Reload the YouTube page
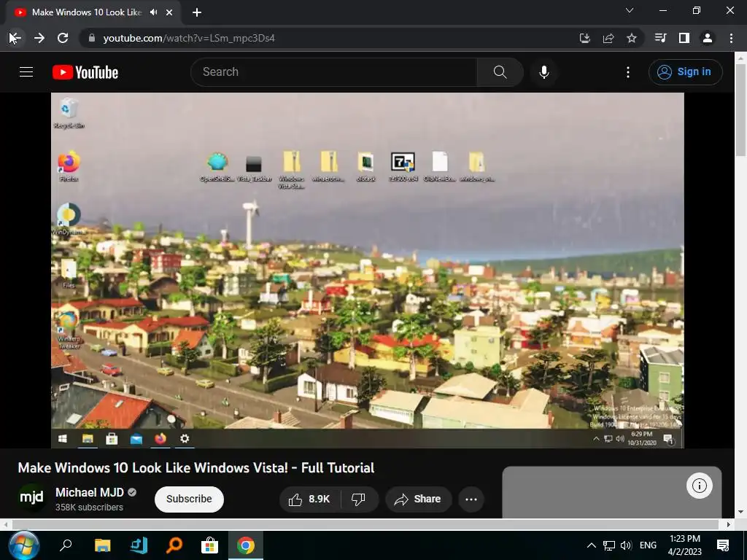Image resolution: width=747 pixels, height=560 pixels. (x=63, y=38)
